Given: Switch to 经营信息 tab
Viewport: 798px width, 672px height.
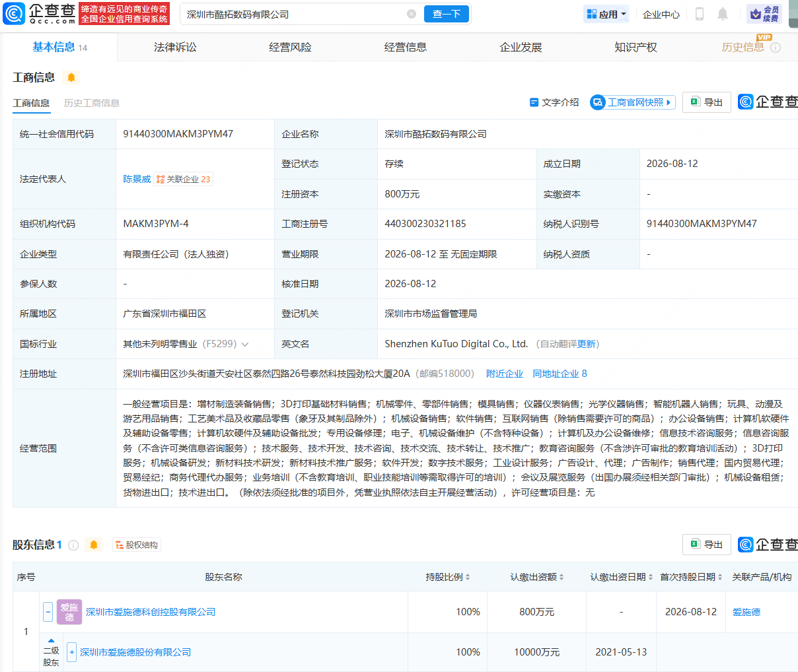Looking at the screenshot, I should (405, 47).
